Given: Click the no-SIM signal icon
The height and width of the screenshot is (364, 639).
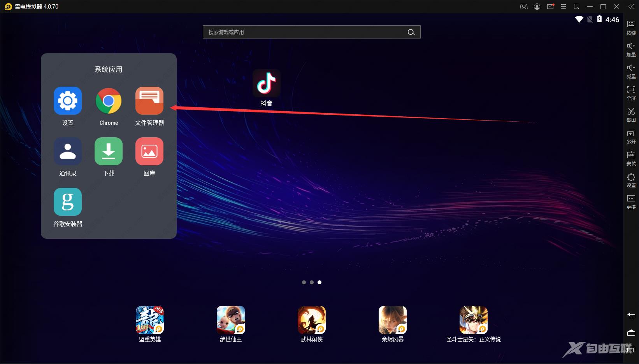Looking at the screenshot, I should 590,19.
